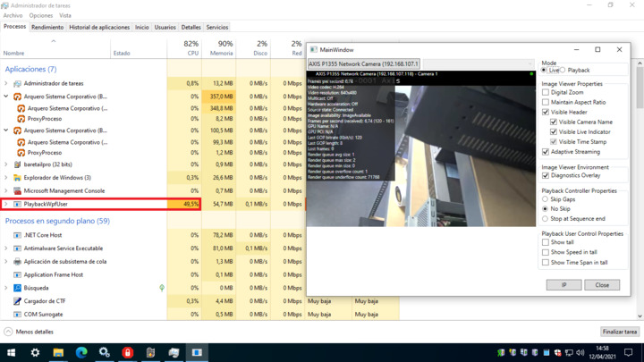Click the Microsoft Management Console icon
This screenshot has height=362, width=644.
coord(17,190)
